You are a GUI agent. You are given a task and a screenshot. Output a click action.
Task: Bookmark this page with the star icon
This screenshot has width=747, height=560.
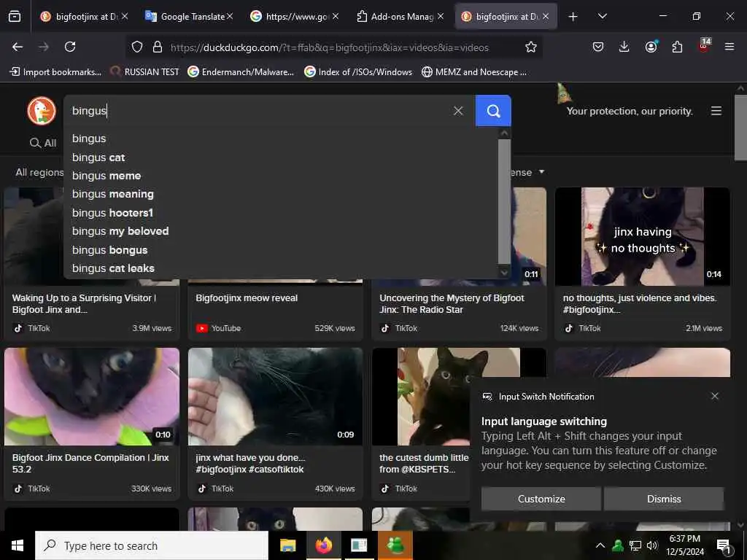[531, 47]
